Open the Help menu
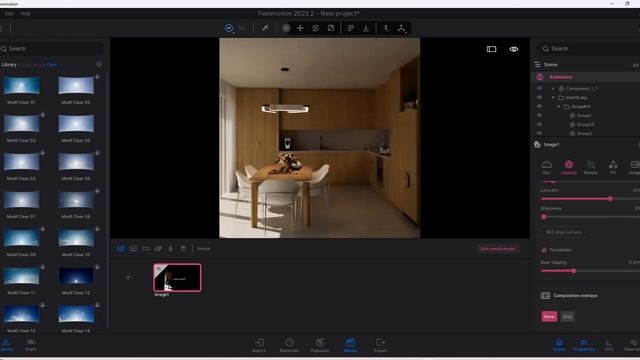Screen dimensions: 640x360 coord(25,13)
